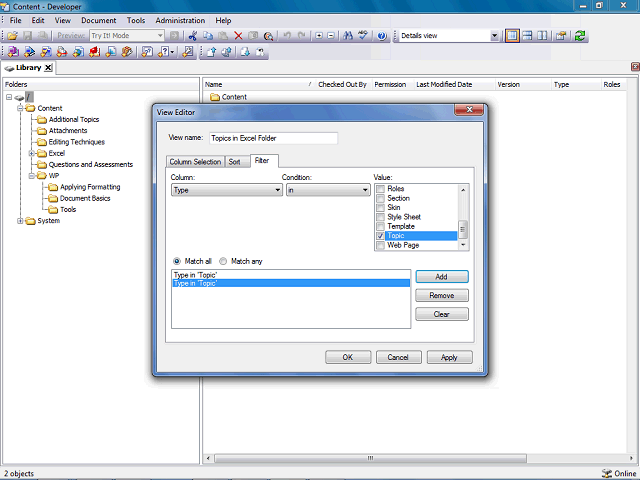The height and width of the screenshot is (480, 640).
Task: Click the blue Help question mark icon
Action: tap(382, 36)
